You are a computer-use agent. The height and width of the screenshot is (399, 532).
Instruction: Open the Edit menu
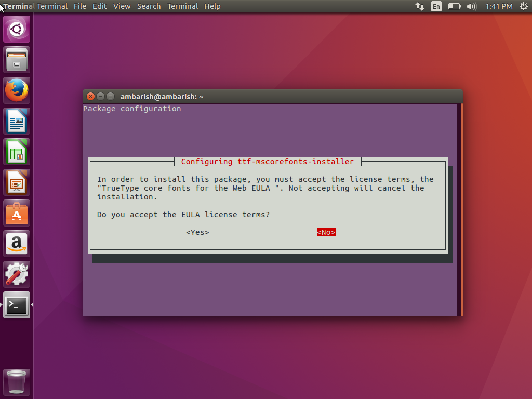click(x=100, y=6)
